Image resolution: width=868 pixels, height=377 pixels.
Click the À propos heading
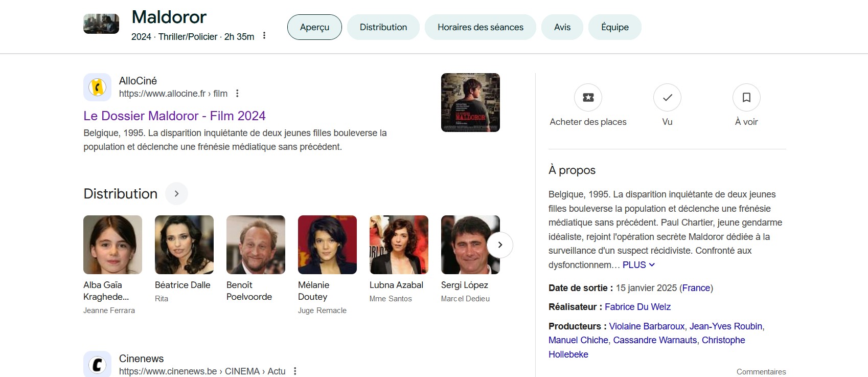[x=572, y=170]
